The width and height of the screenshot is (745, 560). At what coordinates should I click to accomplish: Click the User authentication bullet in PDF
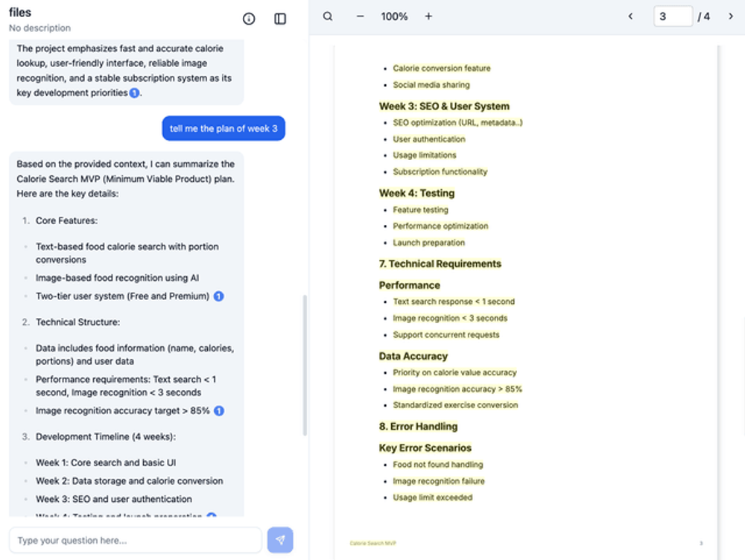pyautogui.click(x=429, y=139)
